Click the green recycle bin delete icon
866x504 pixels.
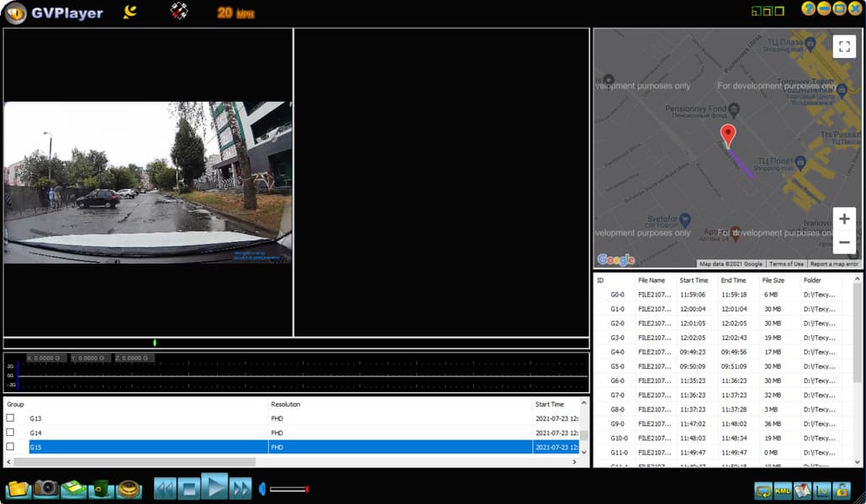[101, 489]
